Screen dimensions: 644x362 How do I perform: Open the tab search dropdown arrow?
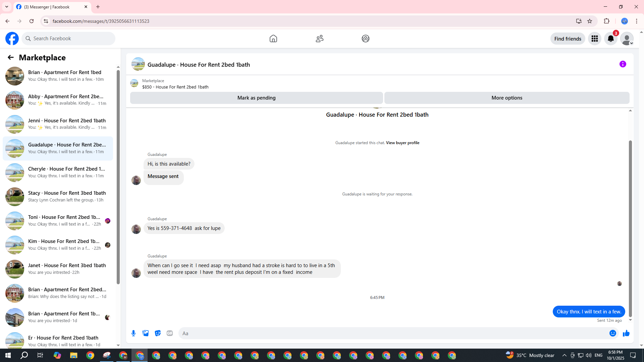pyautogui.click(x=7, y=7)
